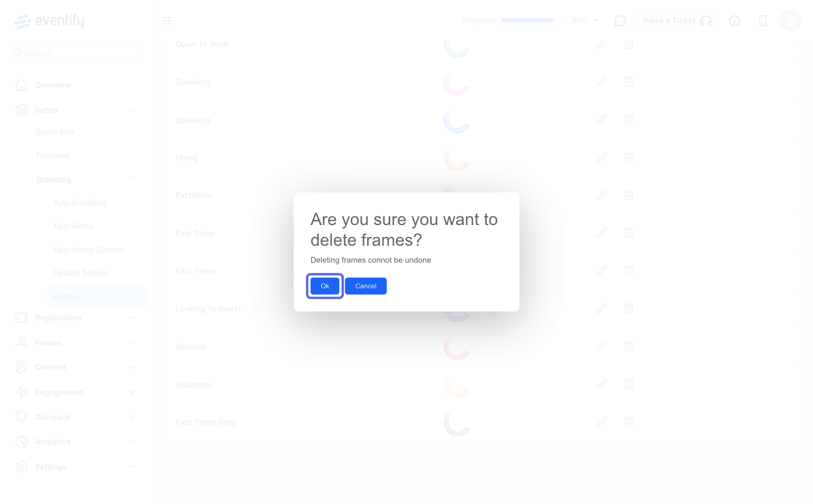Delete the Volunteer frame via trash icon
Viewport: 813px width, 504px height.
click(629, 384)
